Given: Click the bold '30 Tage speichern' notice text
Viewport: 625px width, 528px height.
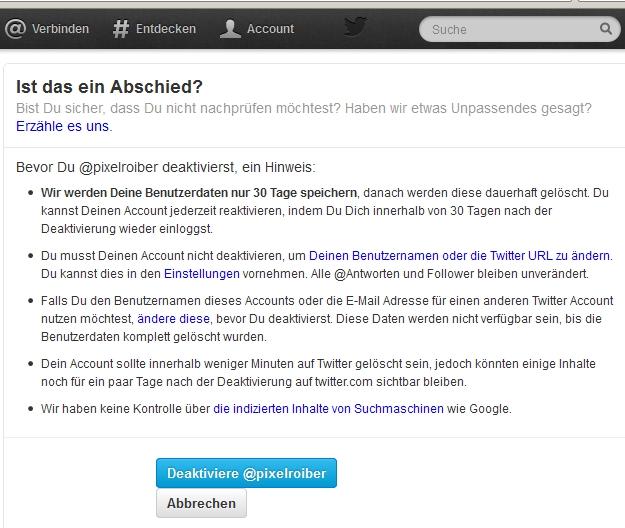Looking at the screenshot, I should click(x=199, y=191).
